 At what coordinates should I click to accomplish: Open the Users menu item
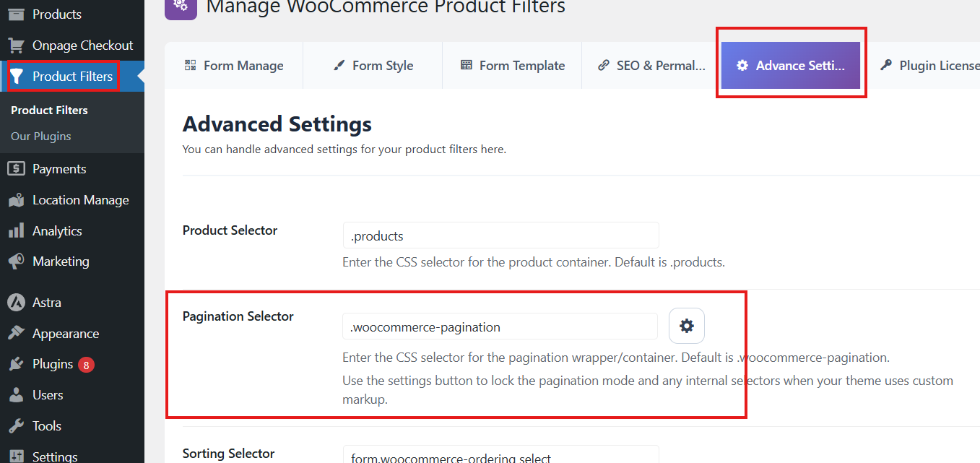pyautogui.click(x=48, y=395)
